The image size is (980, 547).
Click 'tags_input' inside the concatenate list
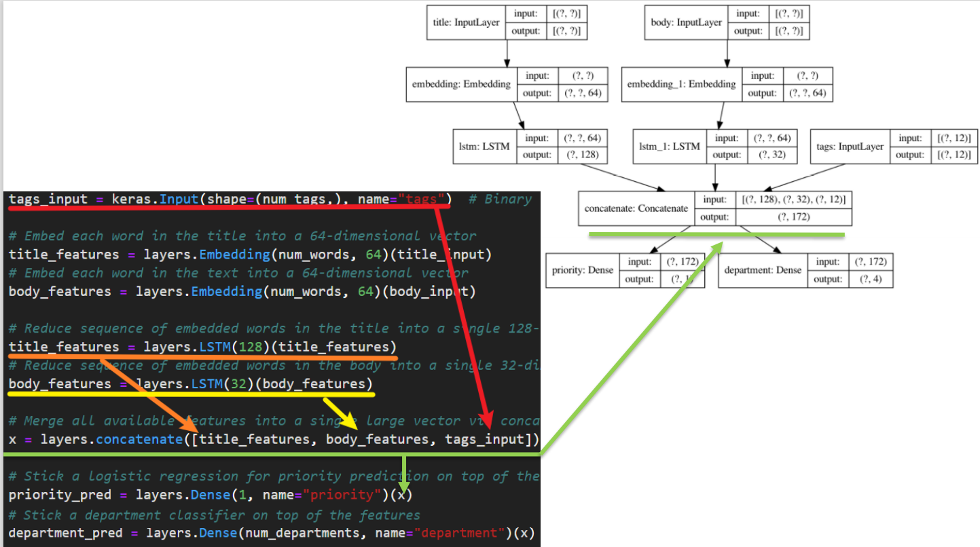(x=484, y=439)
